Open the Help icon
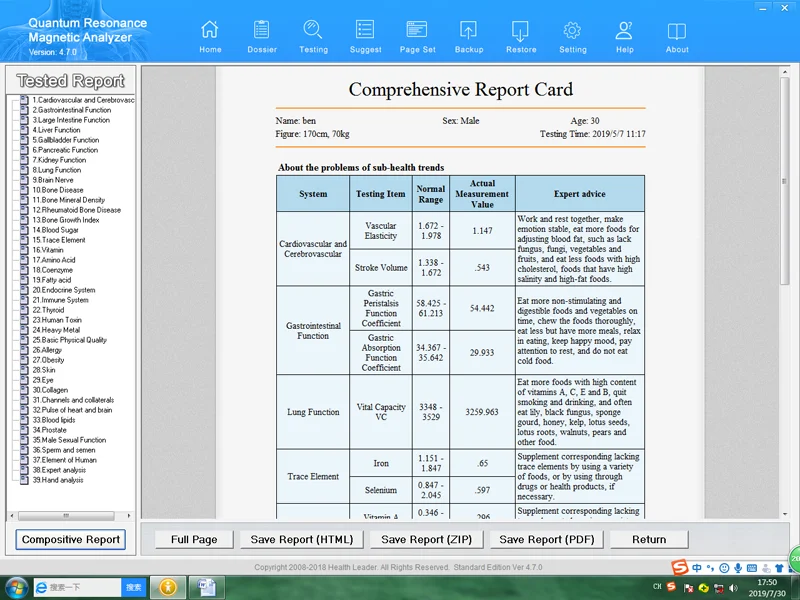 tap(625, 35)
